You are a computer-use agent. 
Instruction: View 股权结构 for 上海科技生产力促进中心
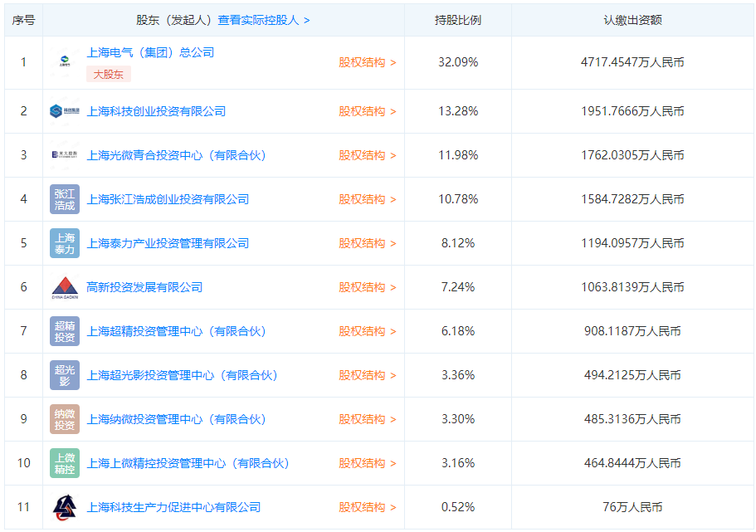368,507
